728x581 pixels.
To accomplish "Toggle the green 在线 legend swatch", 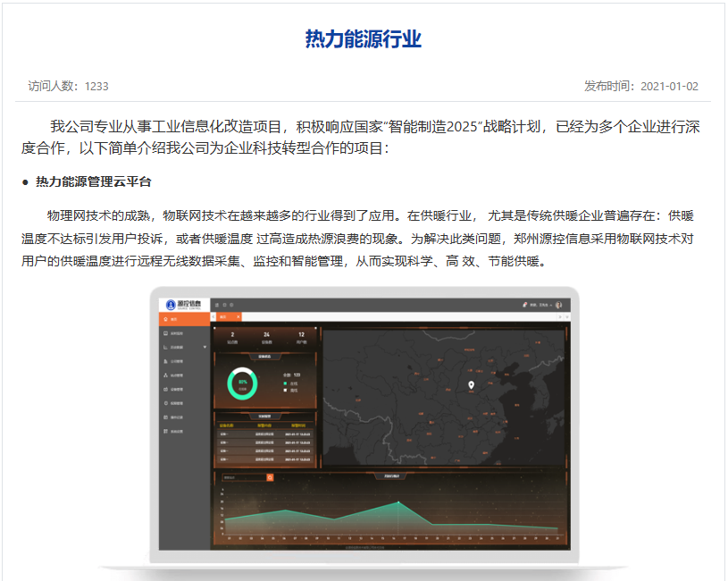I will (285, 383).
